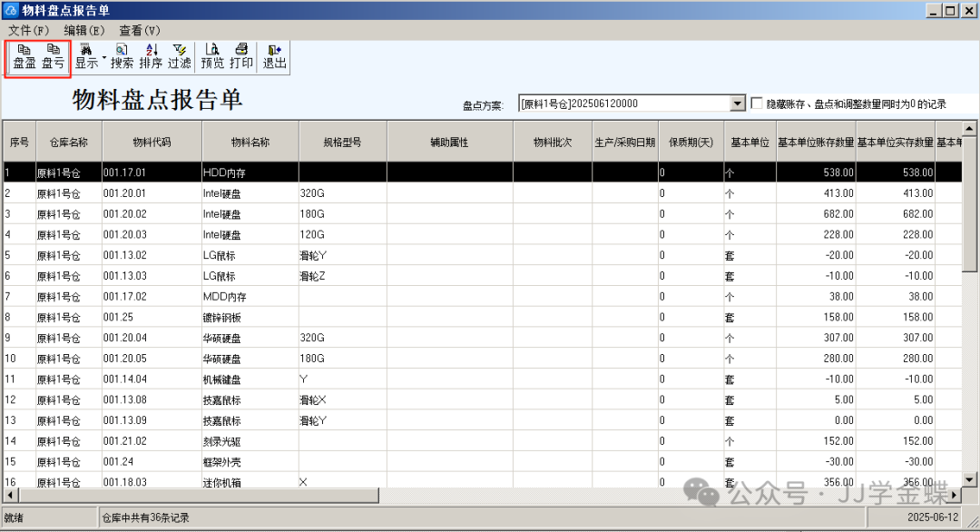Click the vertical scrollbar down arrow
Image resolution: width=980 pixels, height=532 pixels.
(970, 480)
